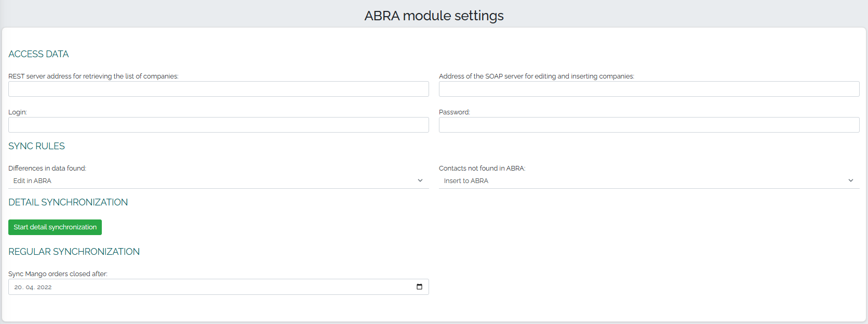This screenshot has height=324, width=868.
Task: Click Start detail synchronization button
Action: click(x=55, y=227)
